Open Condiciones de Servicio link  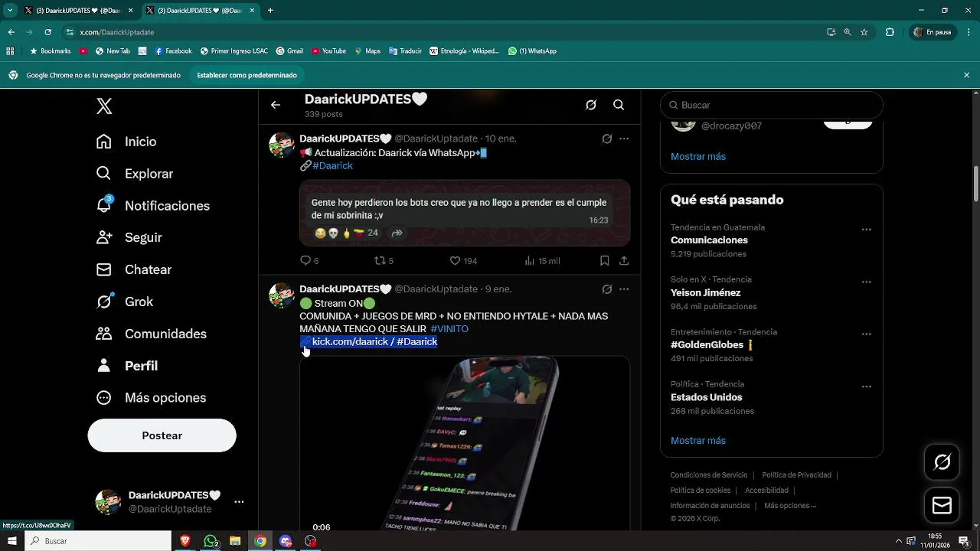tap(709, 475)
